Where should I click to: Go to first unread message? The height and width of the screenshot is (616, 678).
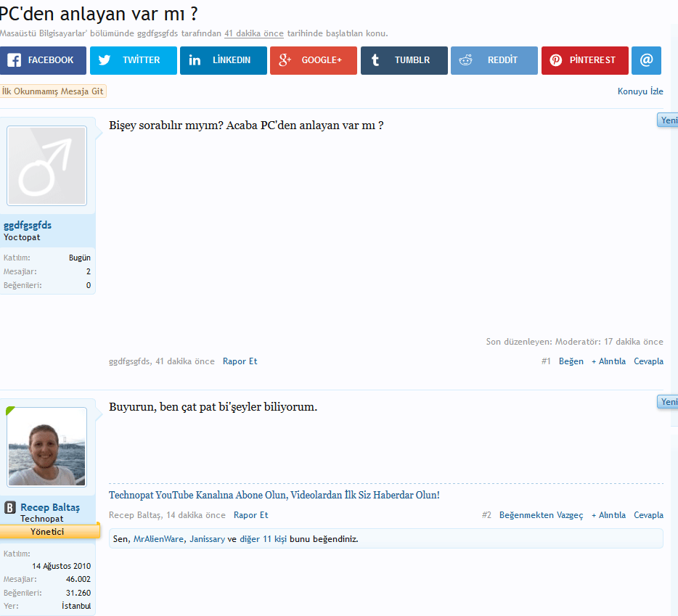pos(53,91)
